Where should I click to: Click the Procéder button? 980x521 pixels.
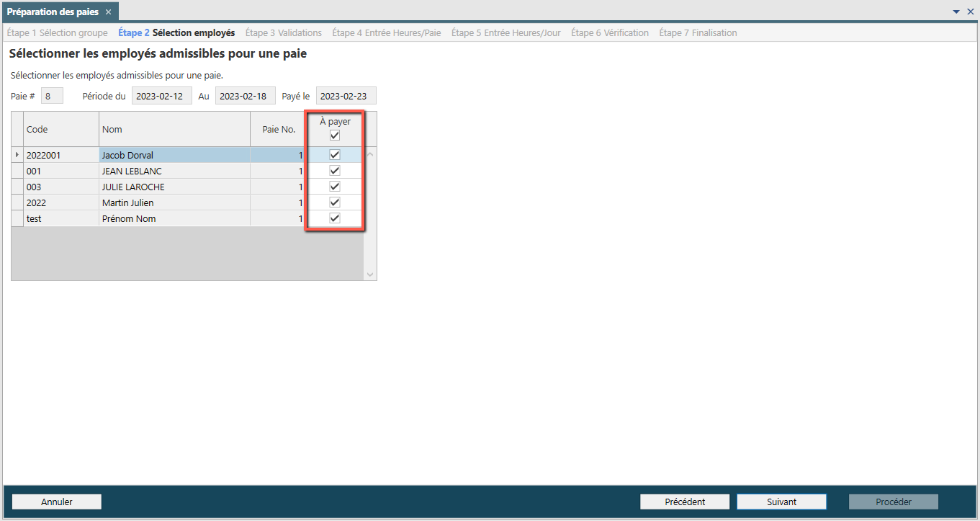(x=894, y=502)
